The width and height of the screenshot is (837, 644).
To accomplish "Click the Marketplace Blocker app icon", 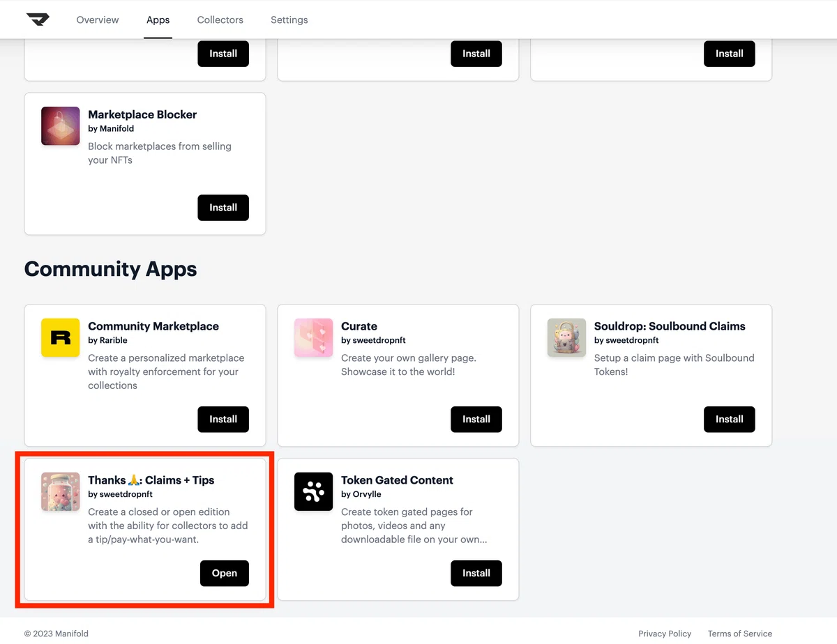I will [61, 126].
